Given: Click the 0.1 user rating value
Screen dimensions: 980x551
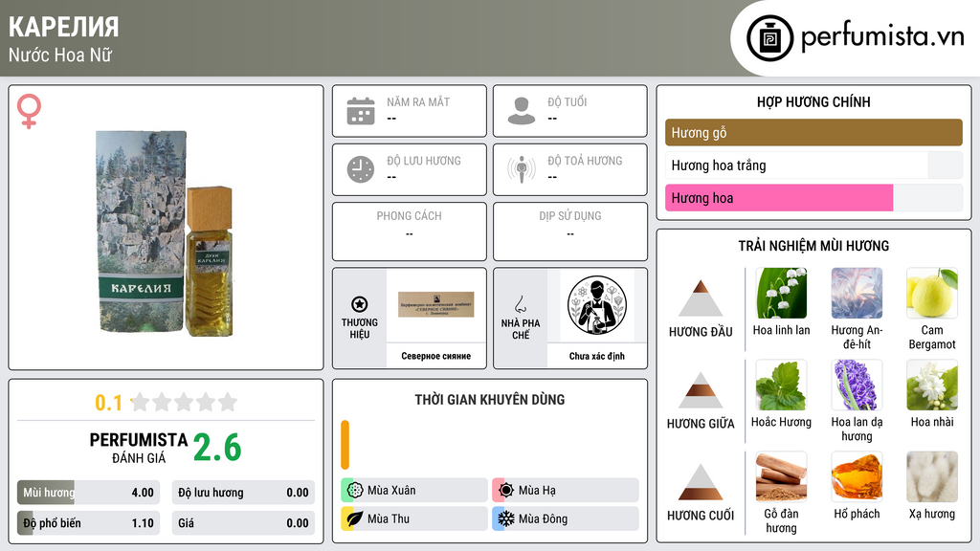Looking at the screenshot, I should pos(108,403).
